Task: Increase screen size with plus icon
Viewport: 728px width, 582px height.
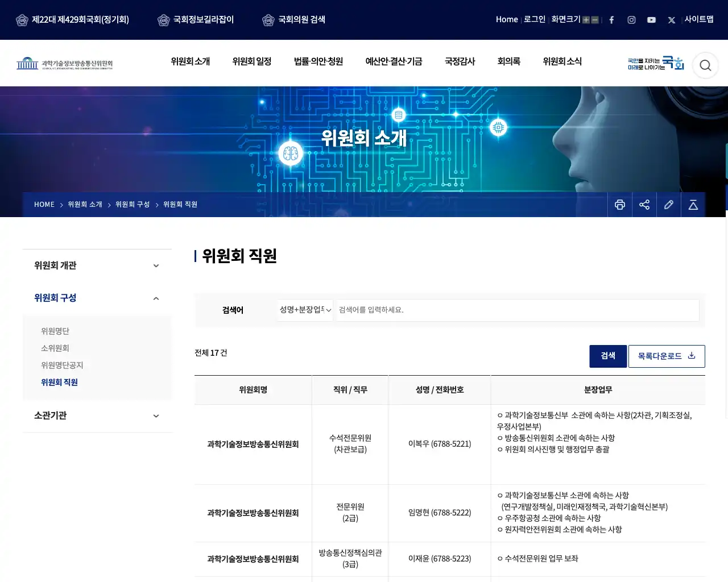Action: tap(586, 20)
